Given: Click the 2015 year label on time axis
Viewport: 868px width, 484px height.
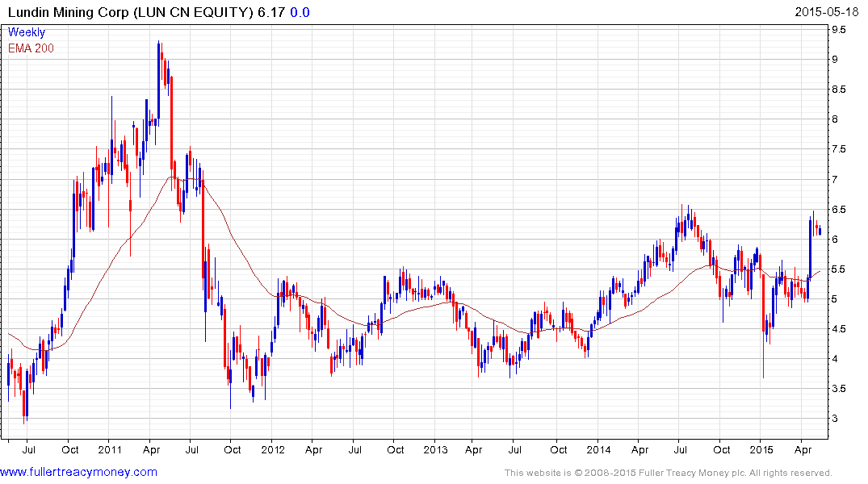Looking at the screenshot, I should tap(761, 449).
